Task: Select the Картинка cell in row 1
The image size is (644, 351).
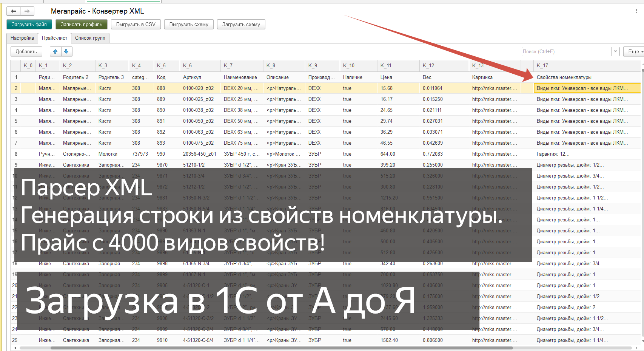Action: (x=495, y=77)
